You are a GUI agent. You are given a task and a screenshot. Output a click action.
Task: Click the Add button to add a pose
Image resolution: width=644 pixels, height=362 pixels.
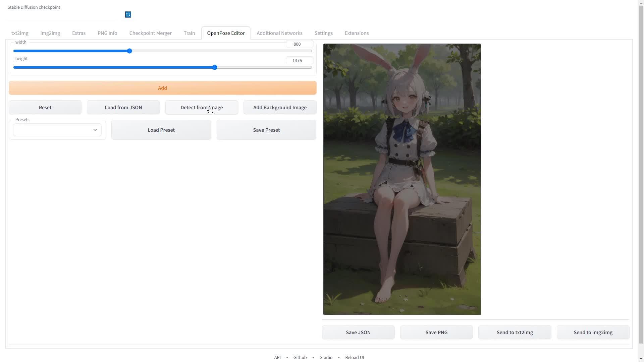[162, 88]
